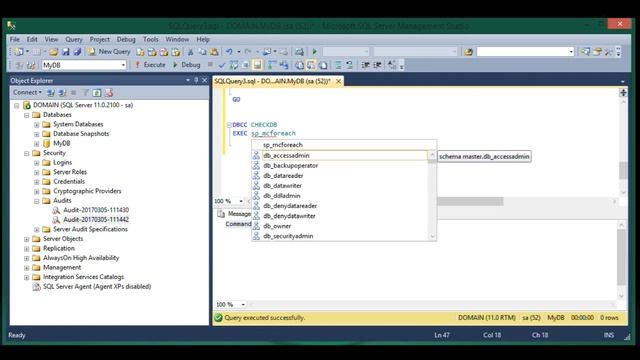Open the Query menu
Image resolution: width=640 pixels, height=360 pixels.
[x=74, y=40]
